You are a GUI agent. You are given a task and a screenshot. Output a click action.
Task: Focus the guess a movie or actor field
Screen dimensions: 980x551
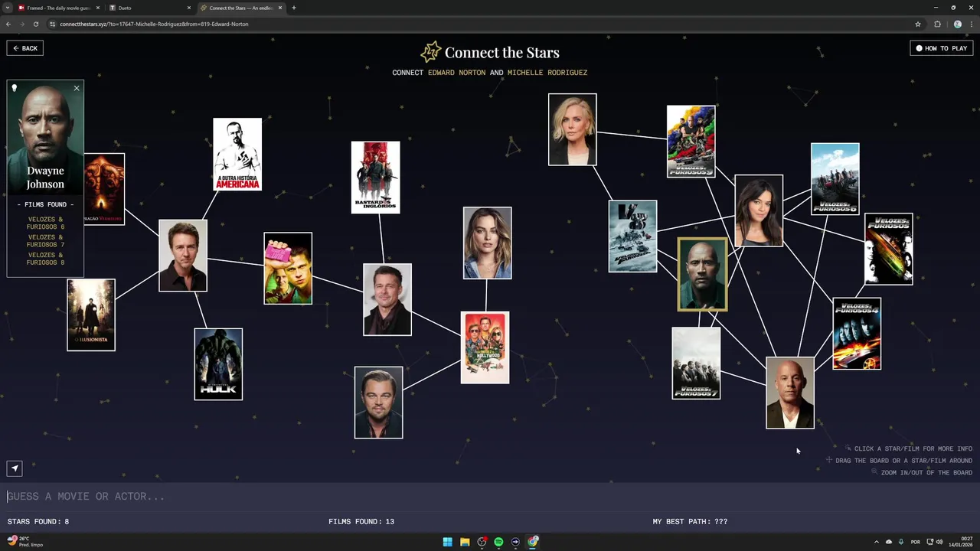[x=490, y=496]
